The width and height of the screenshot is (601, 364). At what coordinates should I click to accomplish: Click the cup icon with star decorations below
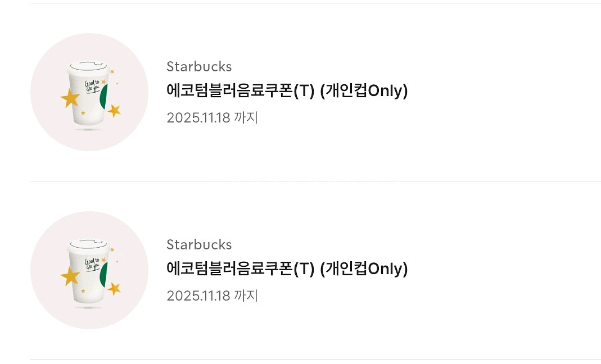89,270
